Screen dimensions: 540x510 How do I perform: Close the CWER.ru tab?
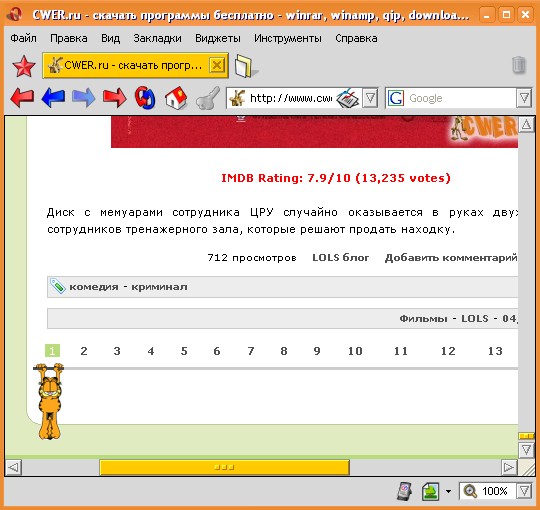click(217, 65)
